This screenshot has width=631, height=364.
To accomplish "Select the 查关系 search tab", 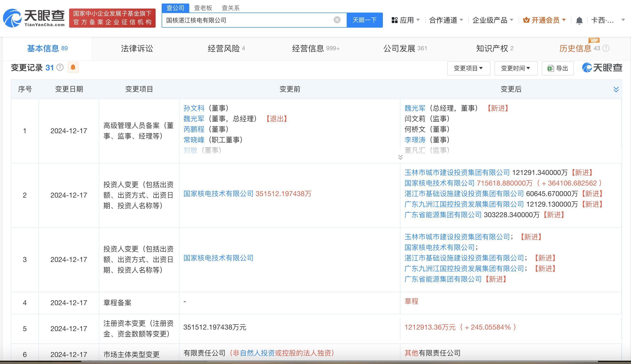I will 231,8.
